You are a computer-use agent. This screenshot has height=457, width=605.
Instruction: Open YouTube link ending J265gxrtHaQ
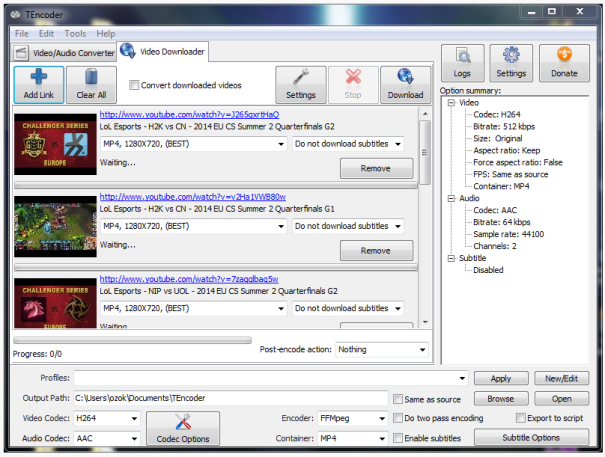(189, 115)
